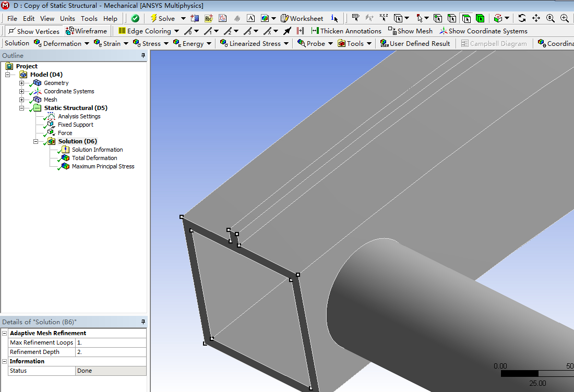Collapse the Static Structural (D5) node
This screenshot has width=574, height=392.
coord(21,108)
